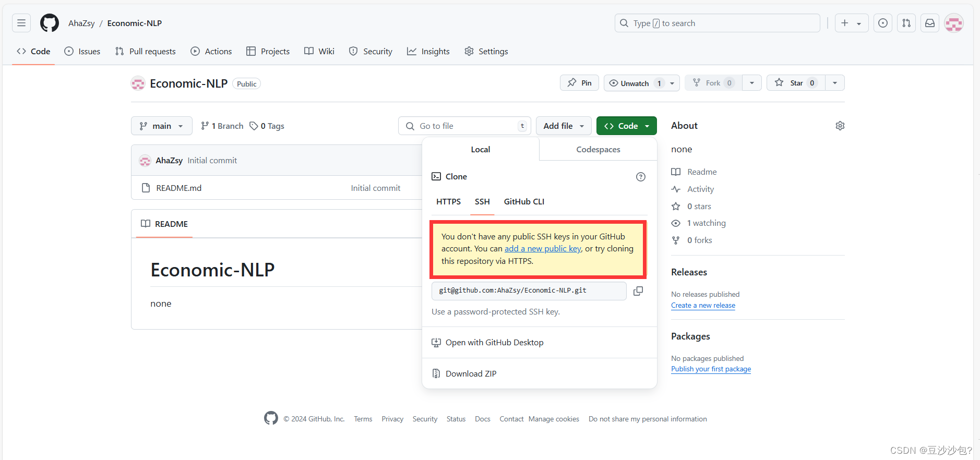Image resolution: width=980 pixels, height=460 pixels.
Task: Open the AhaZsy owner breadcrumb link
Action: (x=82, y=23)
